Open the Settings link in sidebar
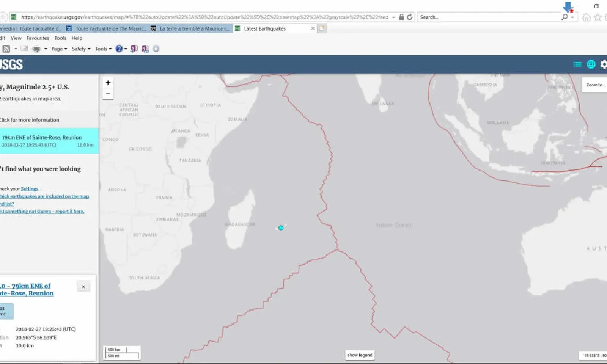Screen dimensions: 607x364 click(29, 189)
